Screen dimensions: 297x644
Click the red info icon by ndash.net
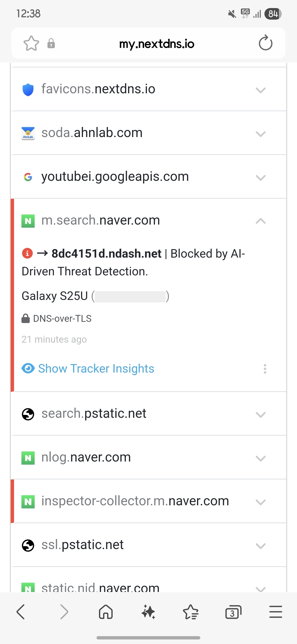coord(27,253)
